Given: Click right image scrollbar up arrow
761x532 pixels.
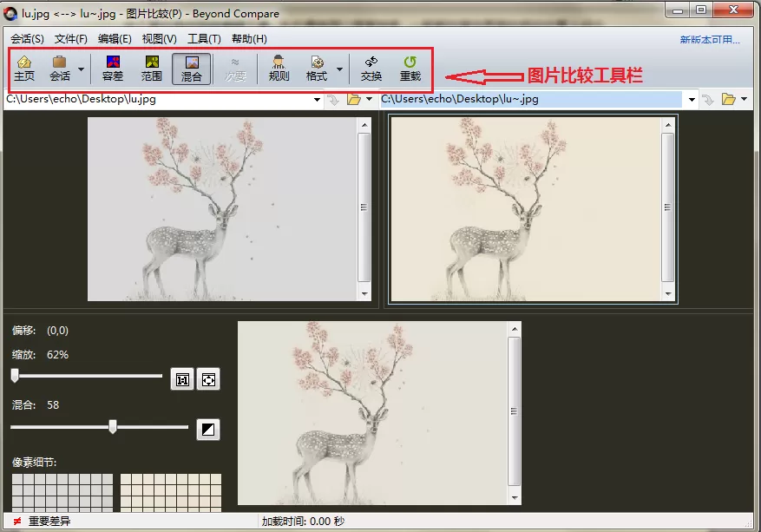Looking at the screenshot, I should pyautogui.click(x=668, y=125).
